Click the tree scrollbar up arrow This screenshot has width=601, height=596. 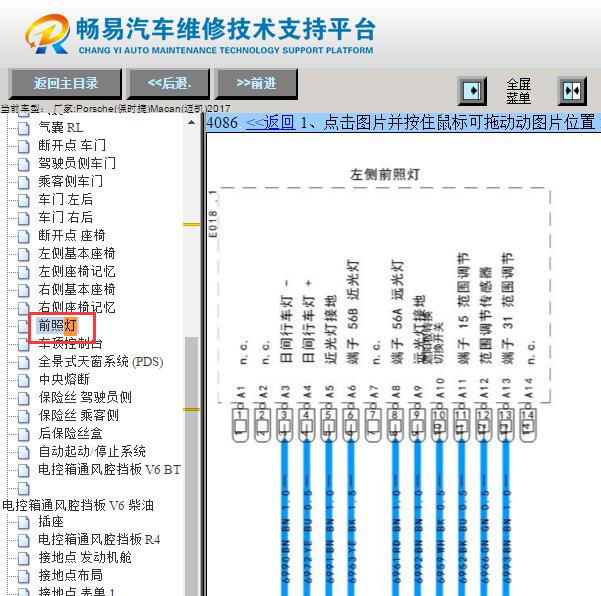191,123
